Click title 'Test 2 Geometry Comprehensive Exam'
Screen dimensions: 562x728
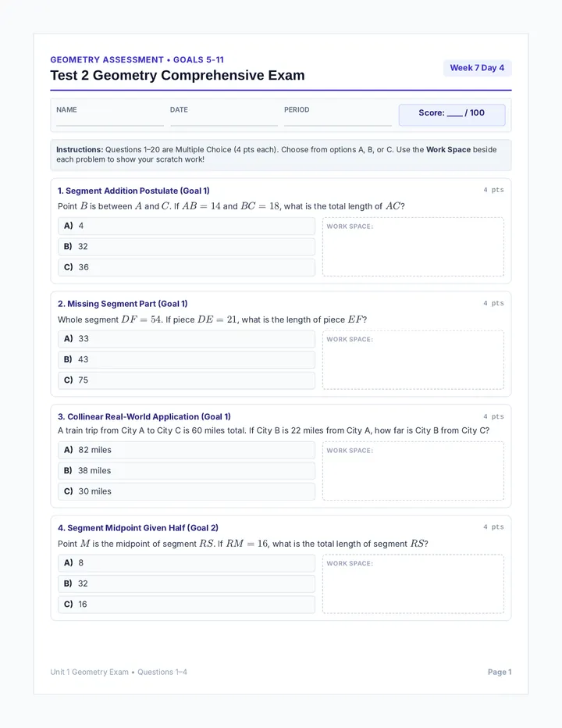(x=177, y=75)
